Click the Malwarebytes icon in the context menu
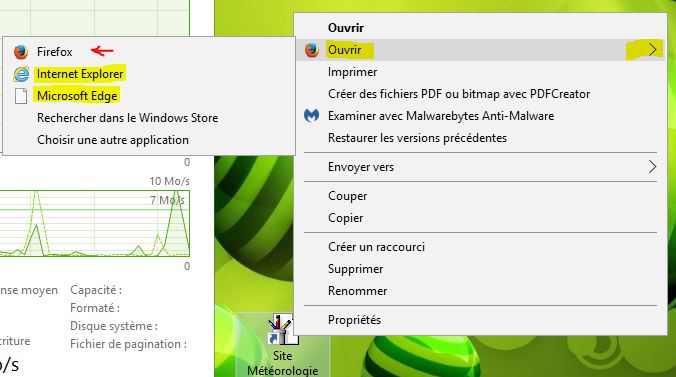Image resolution: width=676 pixels, height=377 pixels. click(x=312, y=116)
